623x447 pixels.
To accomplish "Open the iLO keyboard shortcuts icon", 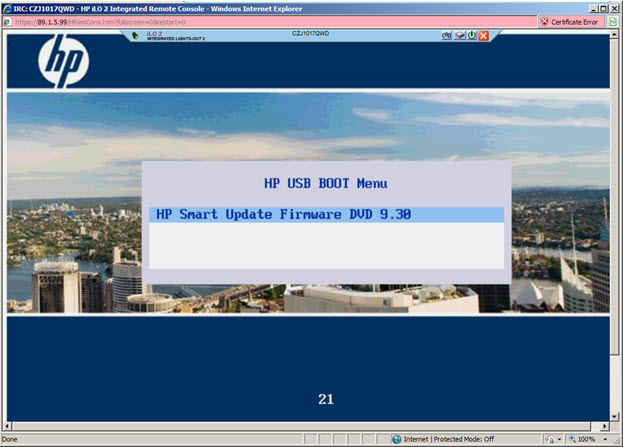I will pos(447,35).
